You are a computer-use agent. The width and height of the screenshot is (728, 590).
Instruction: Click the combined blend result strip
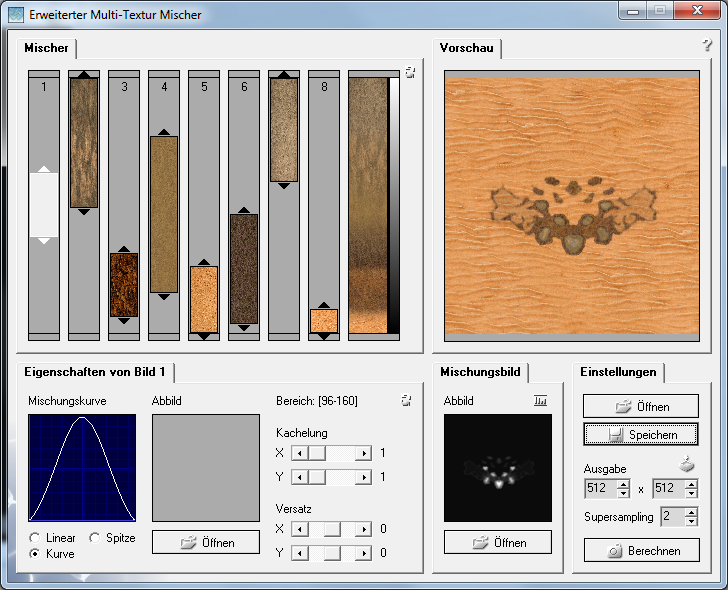pyautogui.click(x=368, y=205)
